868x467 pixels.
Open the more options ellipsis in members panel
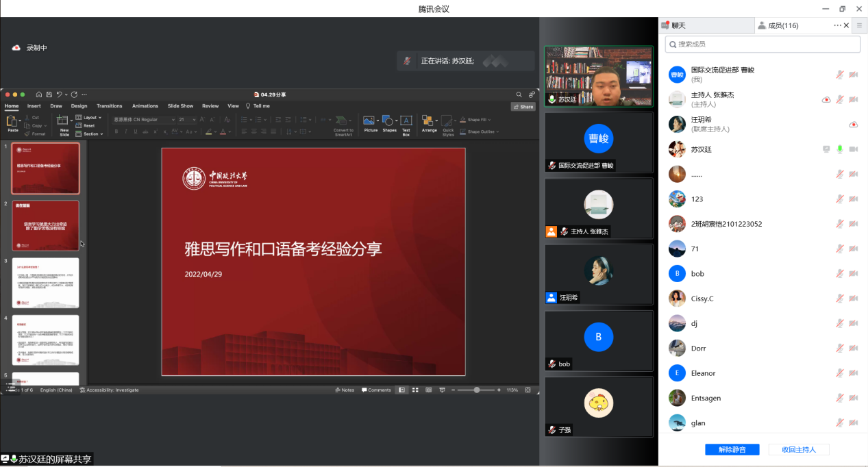(837, 25)
